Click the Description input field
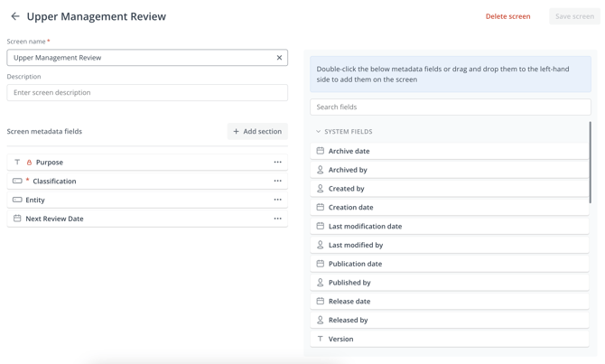The width and height of the screenshot is (605, 364). 147,92
